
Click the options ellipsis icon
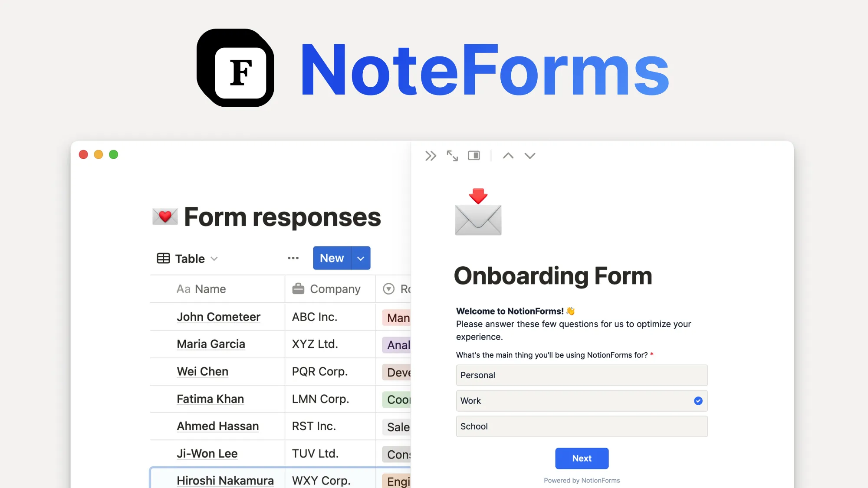pyautogui.click(x=293, y=258)
